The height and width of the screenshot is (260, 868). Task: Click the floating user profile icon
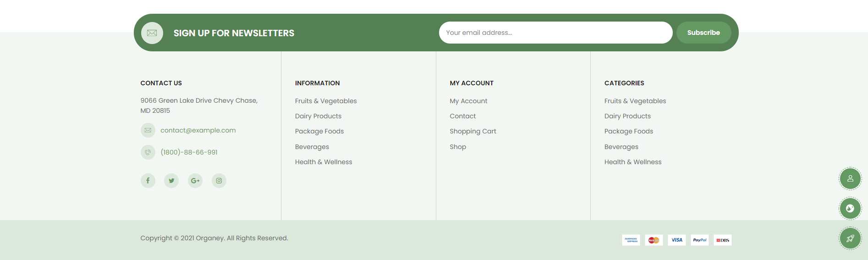850,179
